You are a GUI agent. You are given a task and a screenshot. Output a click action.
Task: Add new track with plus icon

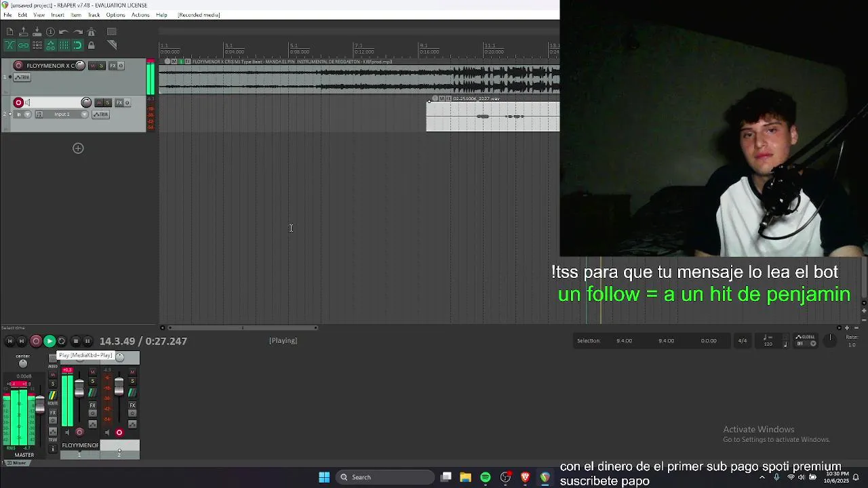[x=78, y=148]
